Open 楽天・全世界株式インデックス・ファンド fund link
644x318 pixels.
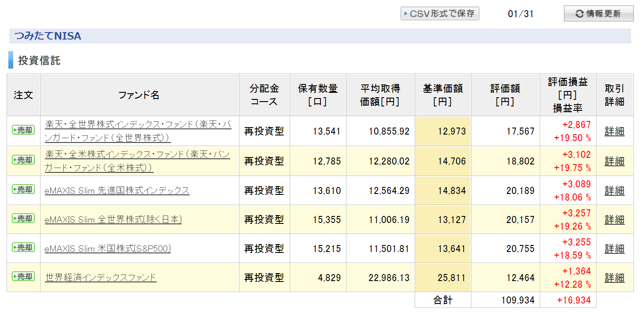(138, 131)
